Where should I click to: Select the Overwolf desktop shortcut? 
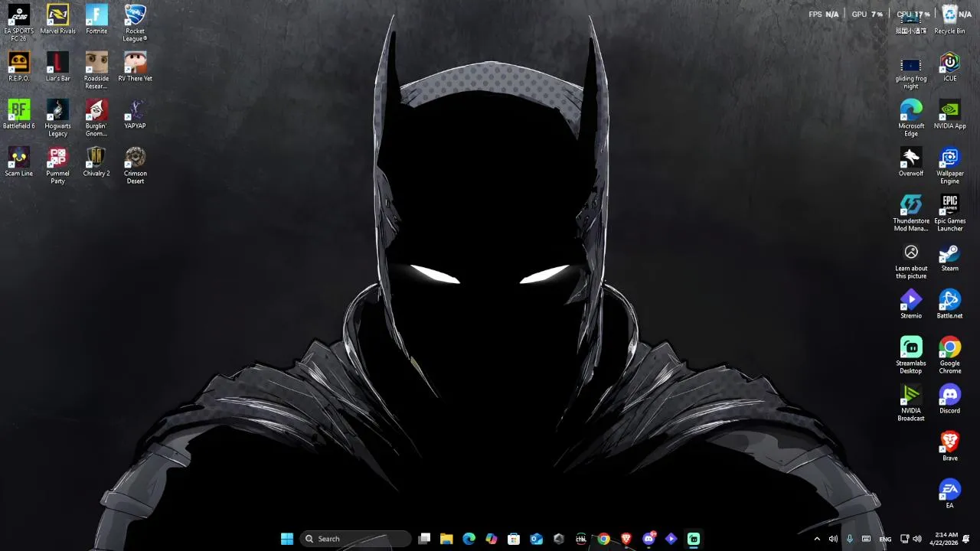point(911,162)
